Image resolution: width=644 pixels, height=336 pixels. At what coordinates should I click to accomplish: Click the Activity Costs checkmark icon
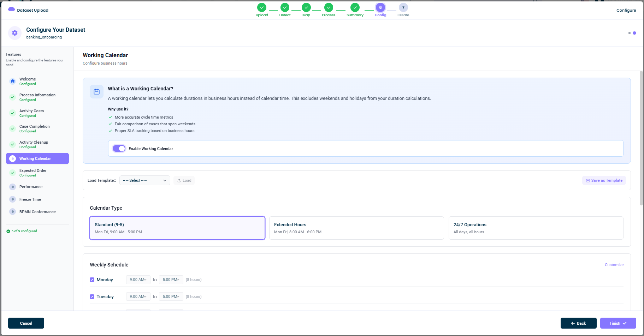coord(13,113)
